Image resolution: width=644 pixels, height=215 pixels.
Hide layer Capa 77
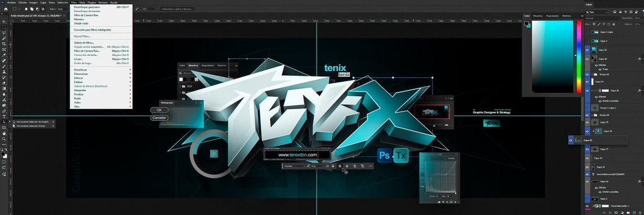587,149
